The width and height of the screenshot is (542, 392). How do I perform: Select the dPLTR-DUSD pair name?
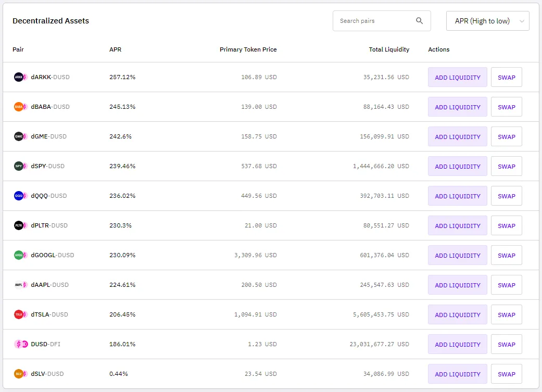tap(49, 226)
